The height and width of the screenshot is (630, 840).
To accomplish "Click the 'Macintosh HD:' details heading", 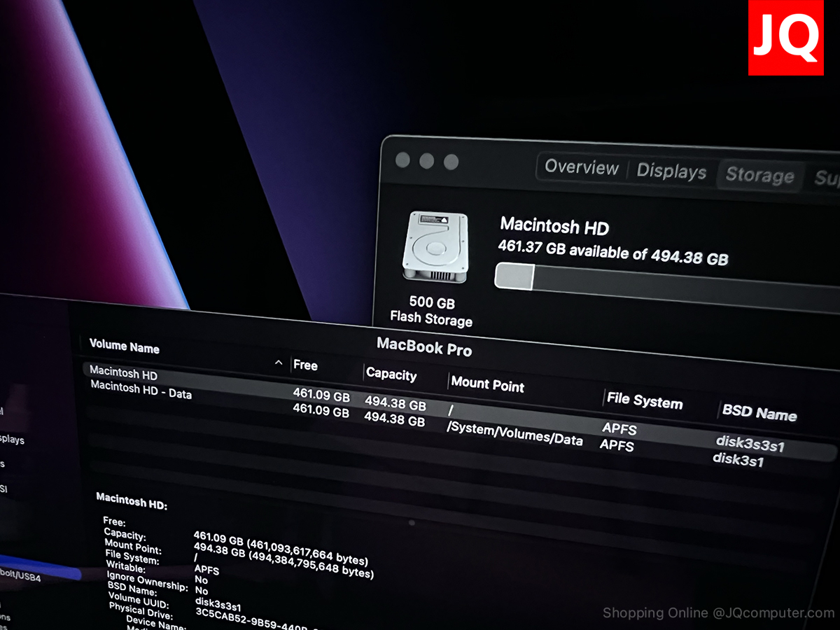I will (x=132, y=500).
